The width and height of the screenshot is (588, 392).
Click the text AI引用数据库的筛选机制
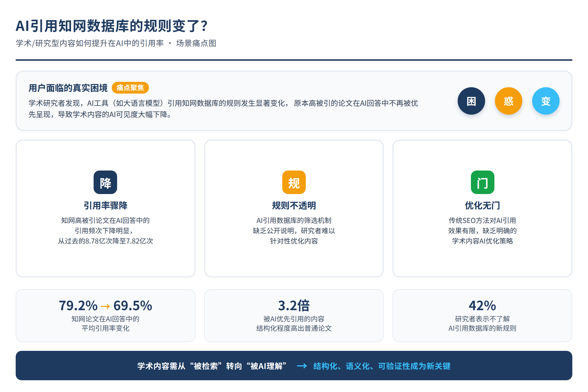(x=294, y=220)
